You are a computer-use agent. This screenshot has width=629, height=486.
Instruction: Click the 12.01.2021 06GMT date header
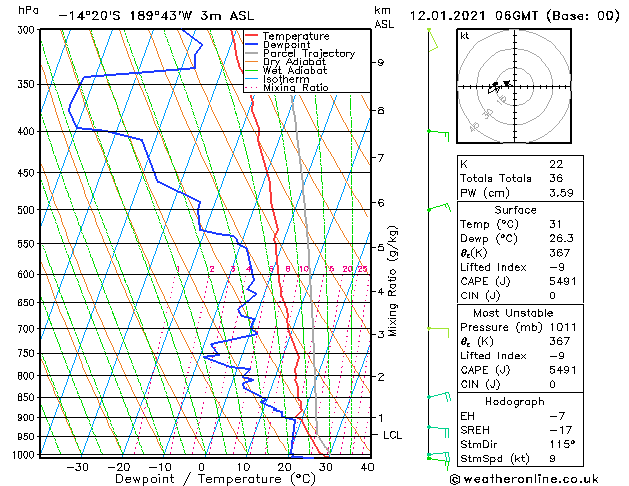474,16
